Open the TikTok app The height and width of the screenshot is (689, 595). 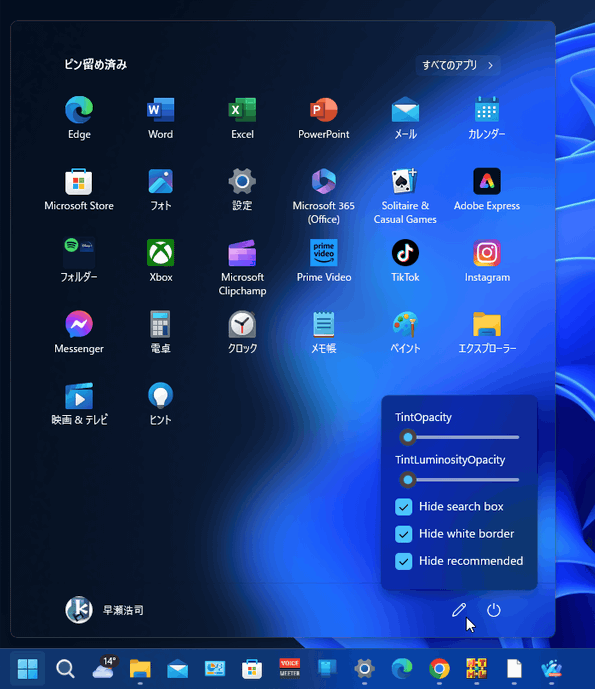(405, 260)
